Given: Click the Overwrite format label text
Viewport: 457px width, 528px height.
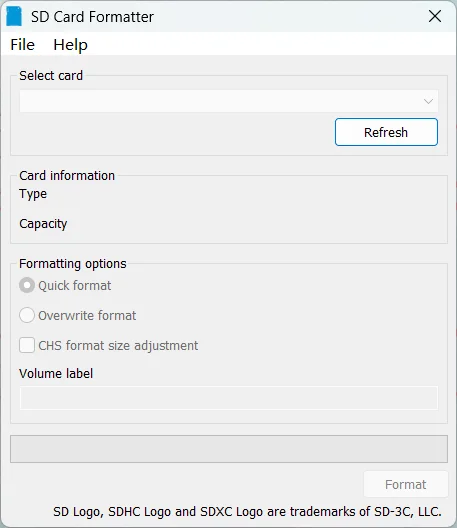Looking at the screenshot, I should tap(87, 316).
